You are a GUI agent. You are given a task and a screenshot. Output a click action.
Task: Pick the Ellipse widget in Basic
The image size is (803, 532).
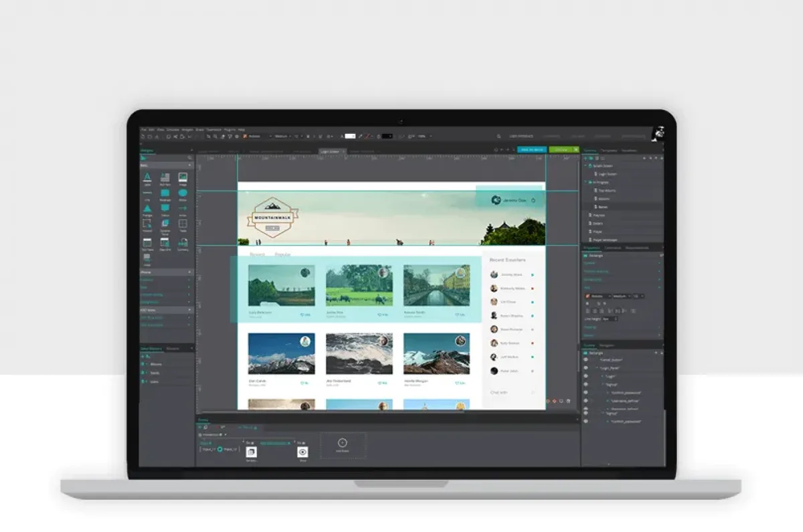click(x=183, y=193)
